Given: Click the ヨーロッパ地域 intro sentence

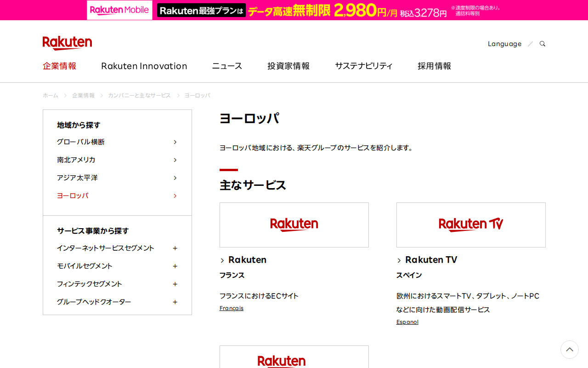Looking at the screenshot, I should pyautogui.click(x=317, y=148).
